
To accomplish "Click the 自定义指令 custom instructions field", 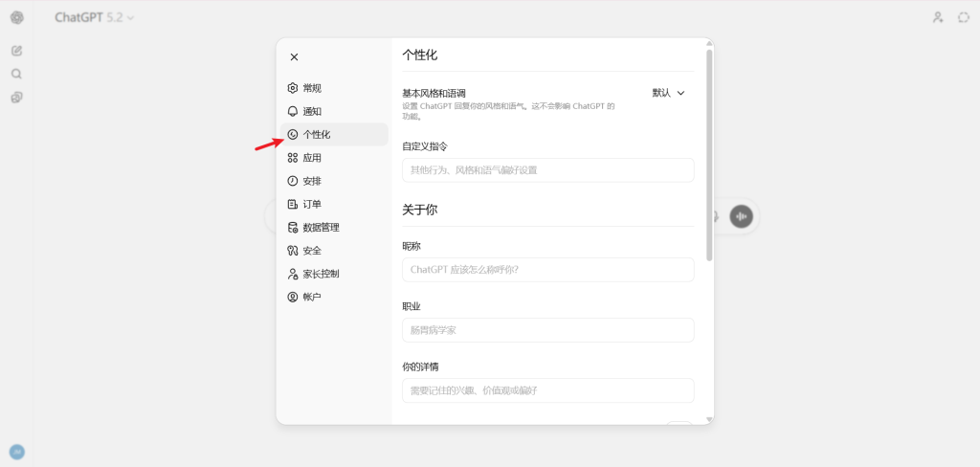I will pos(548,170).
